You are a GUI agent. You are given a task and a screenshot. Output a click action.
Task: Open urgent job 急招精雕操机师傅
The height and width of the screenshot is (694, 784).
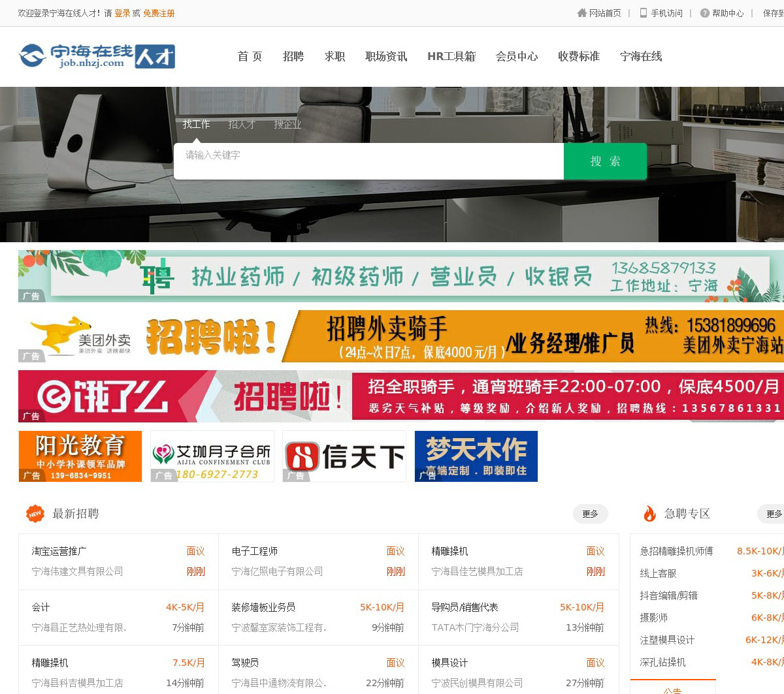(x=676, y=551)
